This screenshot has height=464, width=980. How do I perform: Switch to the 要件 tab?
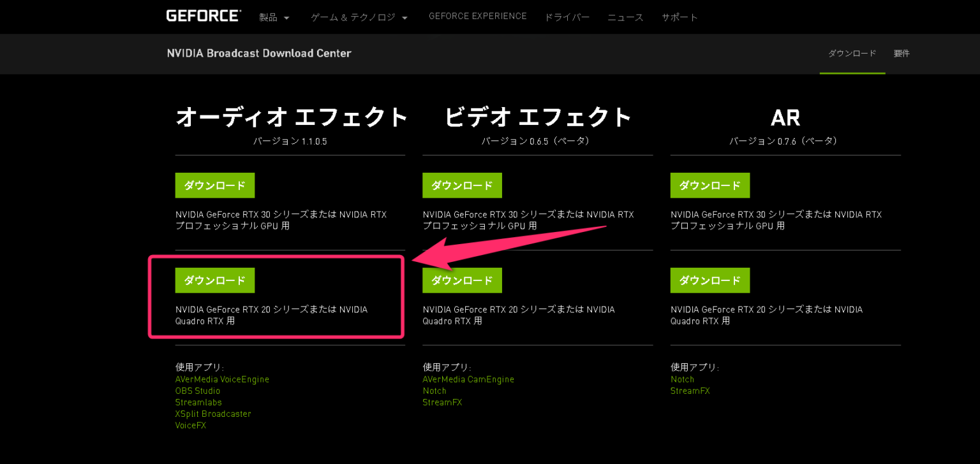point(902,54)
